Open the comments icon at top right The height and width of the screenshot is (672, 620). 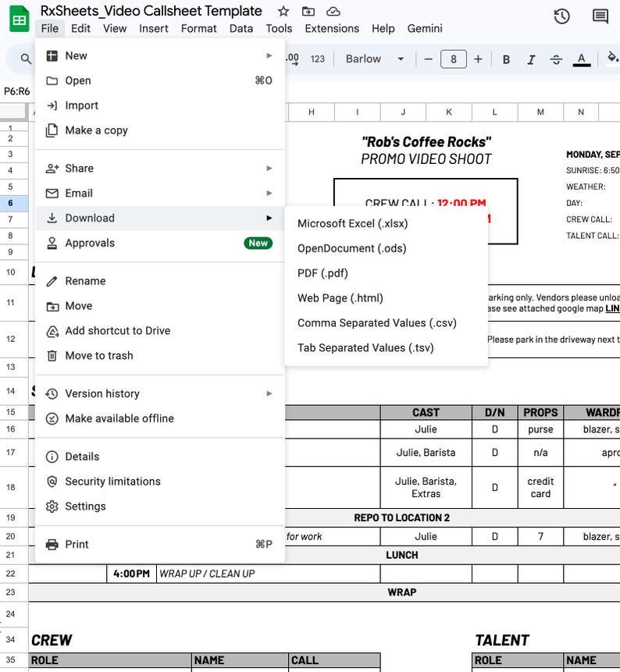click(600, 16)
